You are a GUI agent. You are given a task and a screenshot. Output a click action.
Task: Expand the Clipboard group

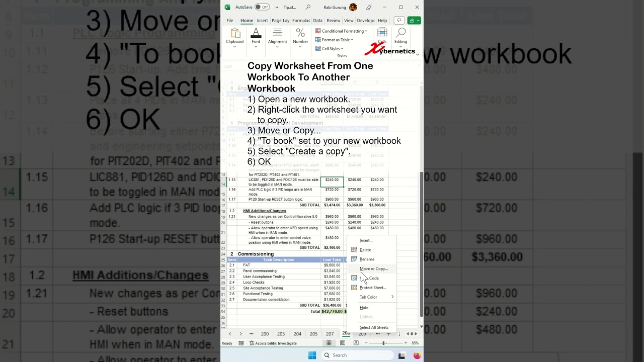(234, 46)
